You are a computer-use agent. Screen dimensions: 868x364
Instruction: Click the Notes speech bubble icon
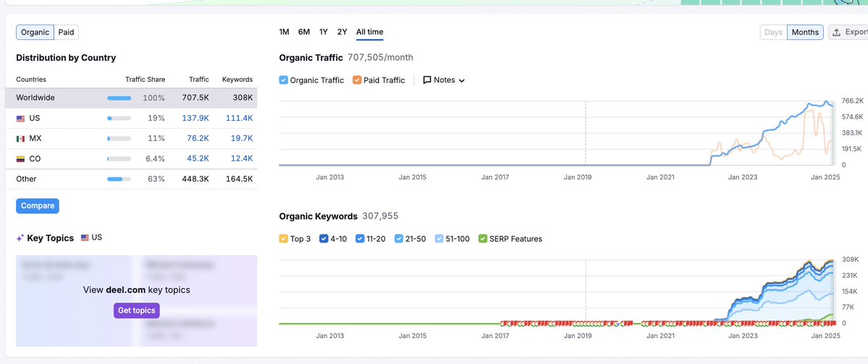point(427,80)
